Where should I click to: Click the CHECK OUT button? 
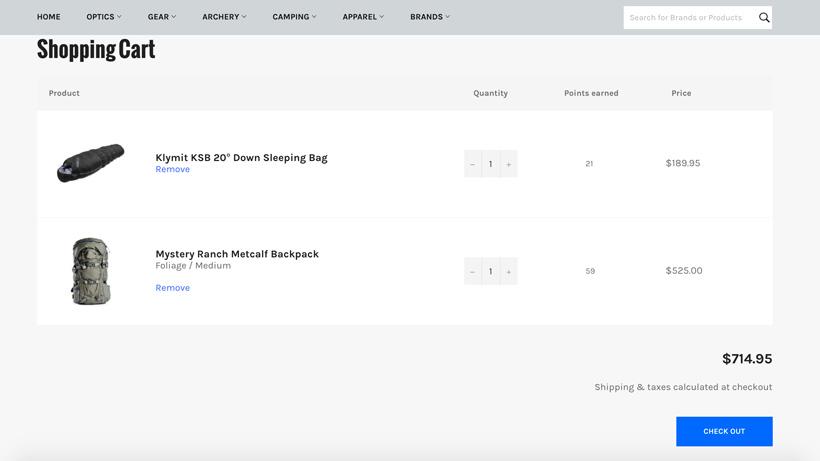tap(724, 431)
